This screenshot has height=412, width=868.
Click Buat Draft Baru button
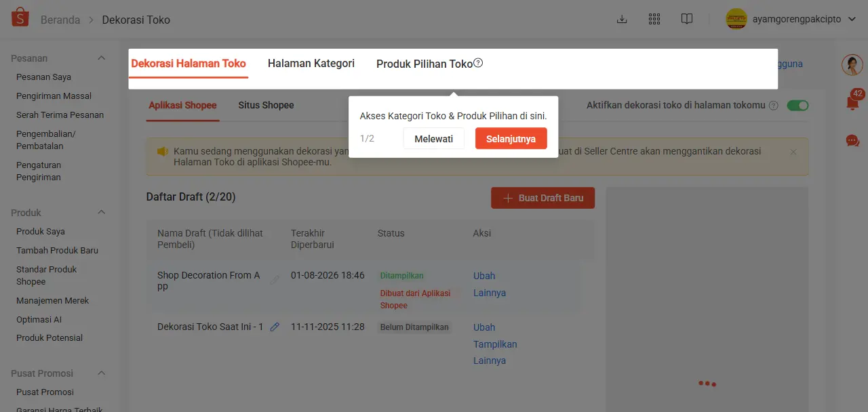[x=542, y=198]
